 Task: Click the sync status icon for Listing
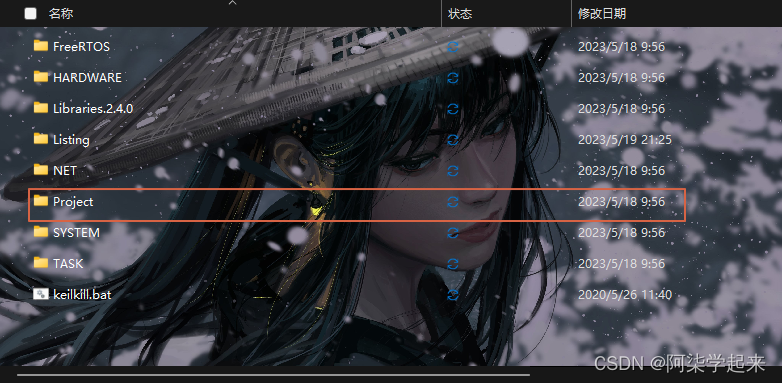click(x=453, y=140)
